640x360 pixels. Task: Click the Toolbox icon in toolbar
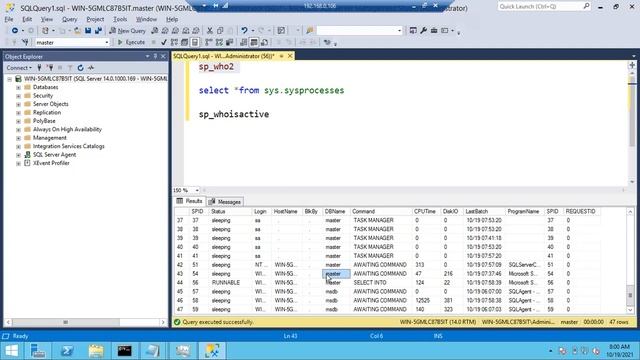point(434,31)
